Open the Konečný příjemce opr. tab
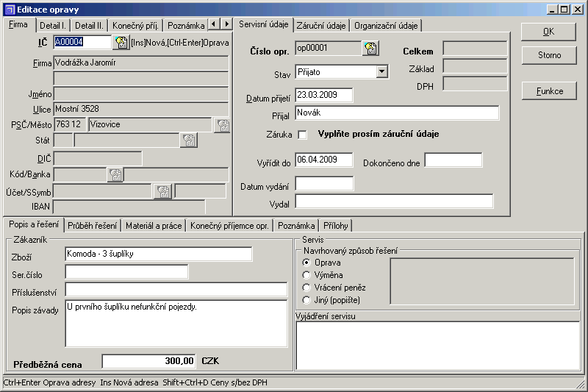The width and height of the screenshot is (588, 392). coord(229,226)
